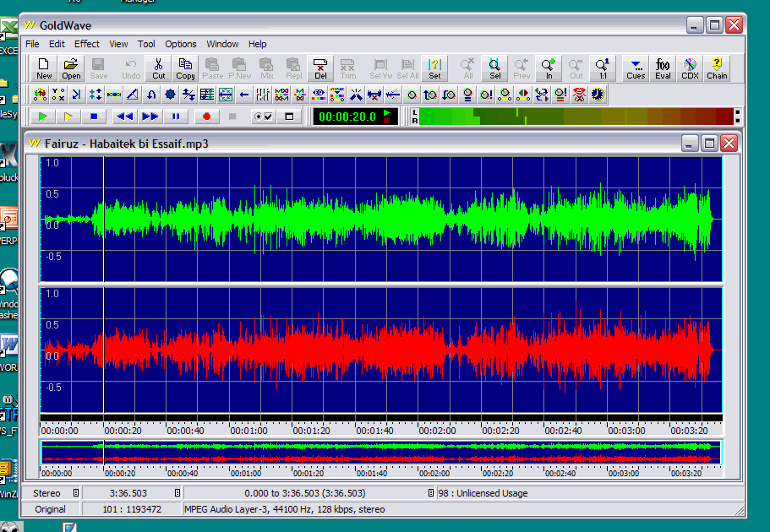Image resolution: width=770 pixels, height=532 pixels.
Task: Open the Effect menu
Action: pyautogui.click(x=87, y=44)
